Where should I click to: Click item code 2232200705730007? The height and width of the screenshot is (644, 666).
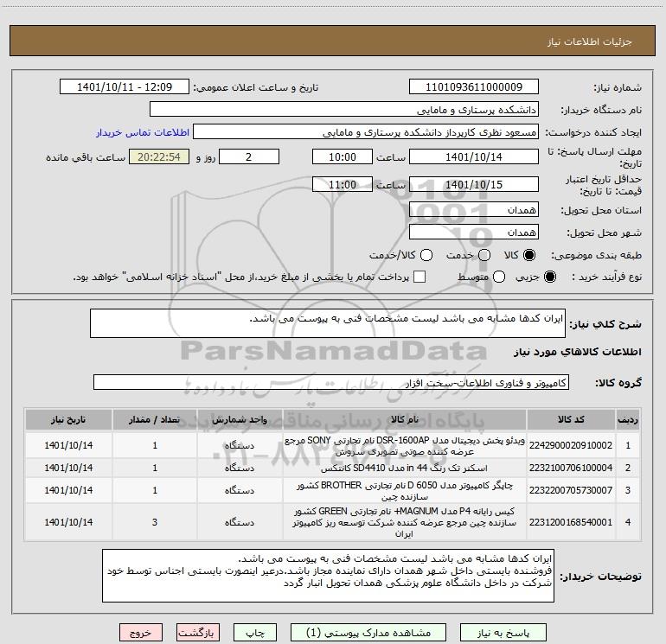(571, 490)
